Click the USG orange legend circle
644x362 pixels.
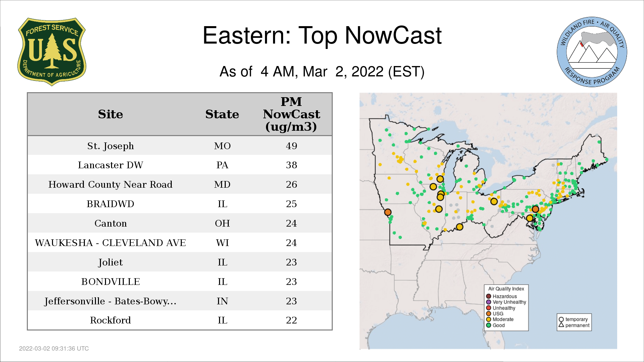tap(489, 313)
